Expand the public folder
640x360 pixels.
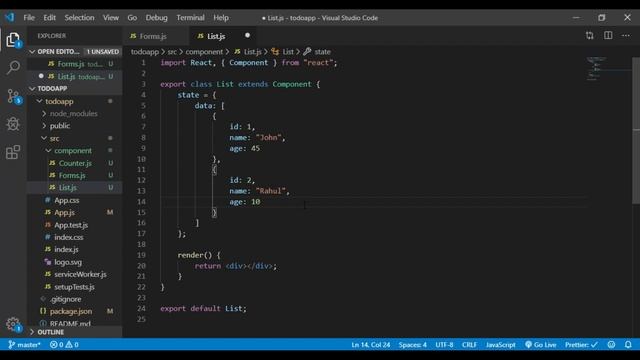point(44,126)
